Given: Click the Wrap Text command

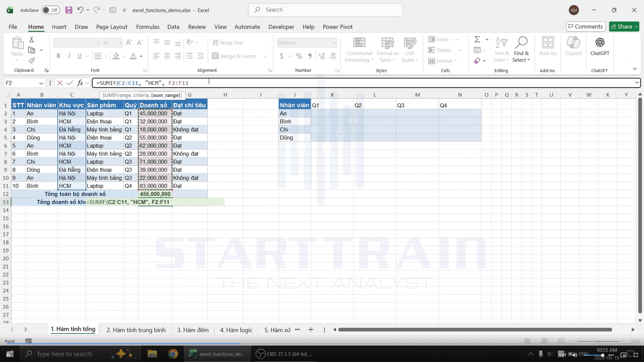Looking at the screenshot, I should [x=228, y=43].
